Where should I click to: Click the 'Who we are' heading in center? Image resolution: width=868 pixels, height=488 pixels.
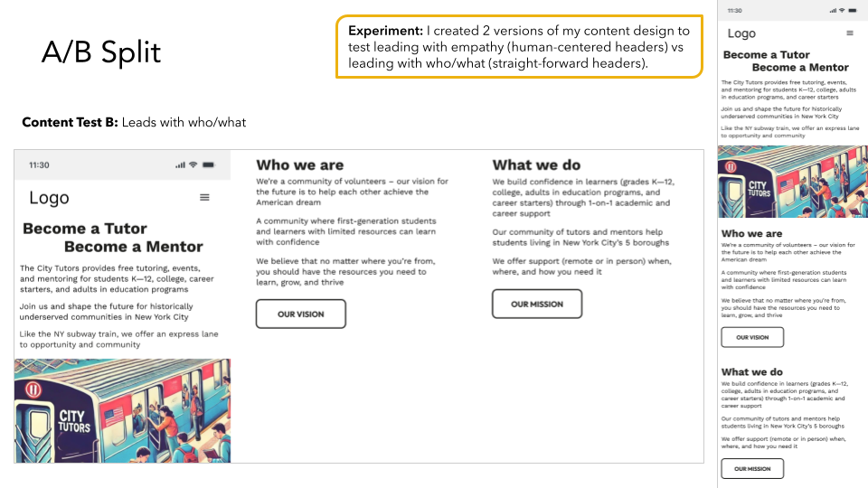299,164
